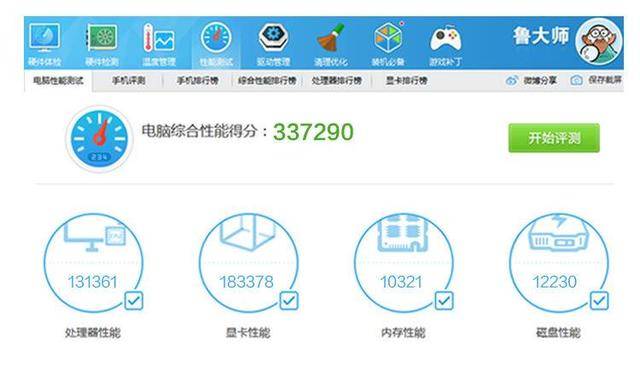Click the 显卡性能 label text
This screenshot has height=373, width=640.
[248, 333]
